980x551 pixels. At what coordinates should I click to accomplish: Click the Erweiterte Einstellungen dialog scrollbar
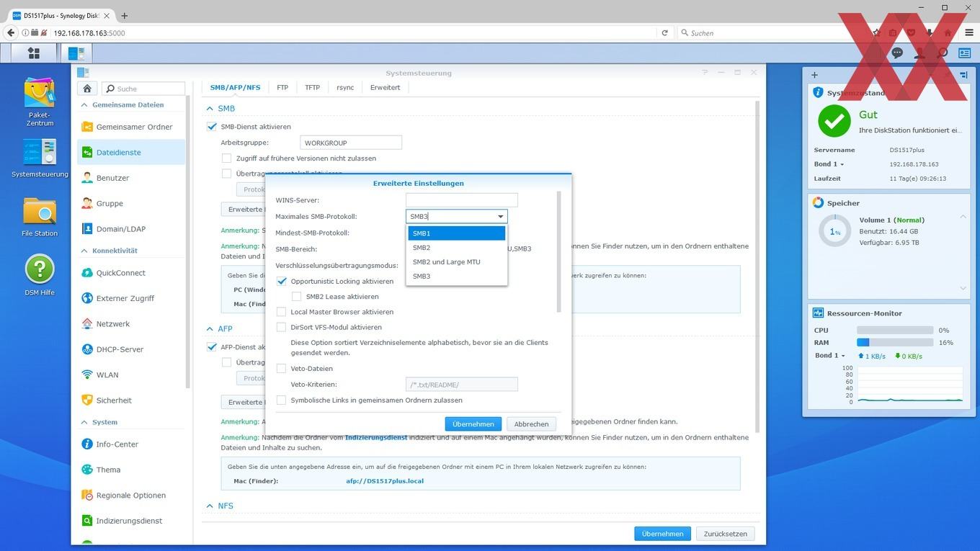[559, 252]
